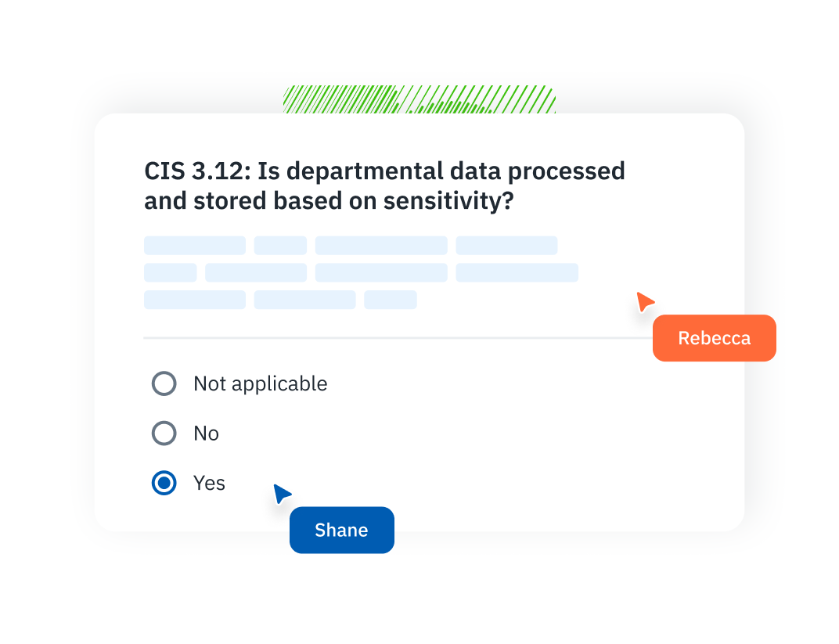The height and width of the screenshot is (644, 839).
Task: Click the second placeholder block in top row
Action: click(280, 246)
